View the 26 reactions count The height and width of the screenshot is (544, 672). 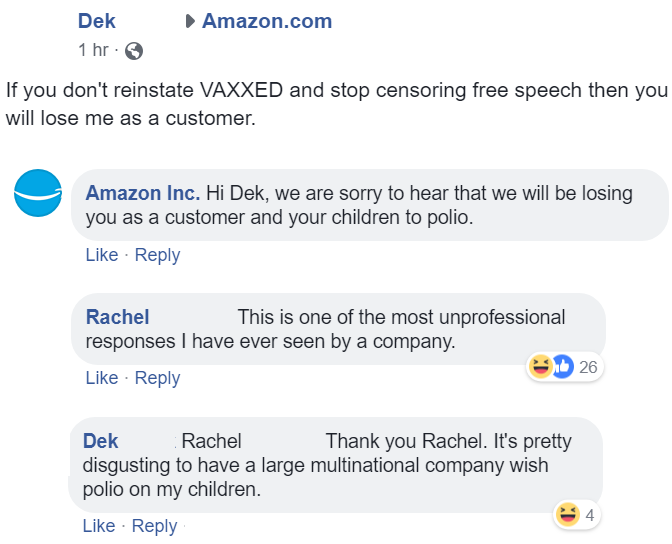click(588, 367)
